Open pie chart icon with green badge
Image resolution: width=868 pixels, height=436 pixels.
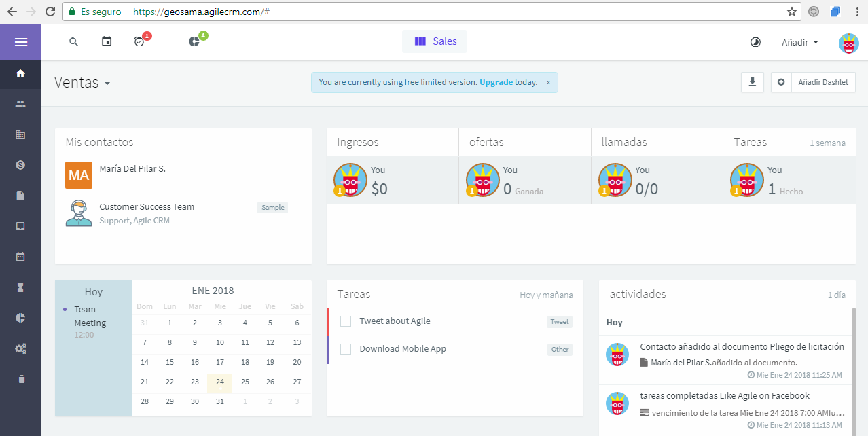pyautogui.click(x=195, y=41)
